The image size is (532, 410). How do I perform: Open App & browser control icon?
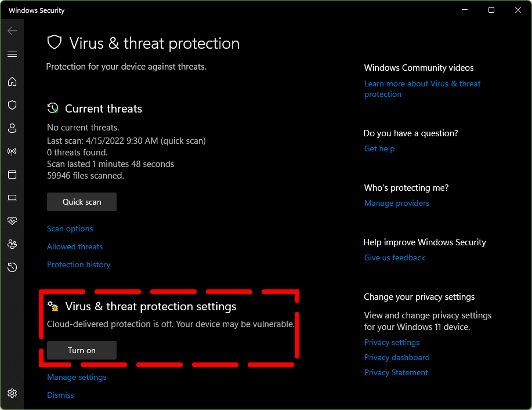coord(12,175)
